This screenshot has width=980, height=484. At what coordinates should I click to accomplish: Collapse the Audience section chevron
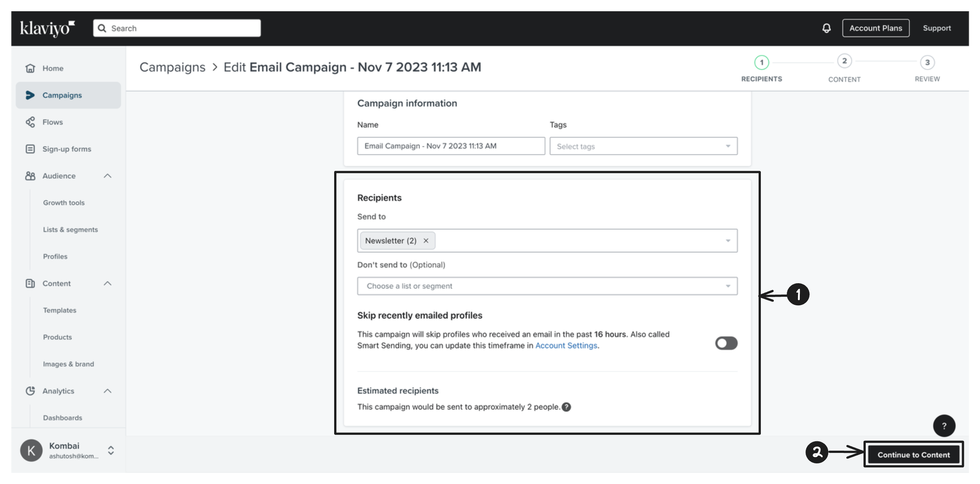[108, 176]
